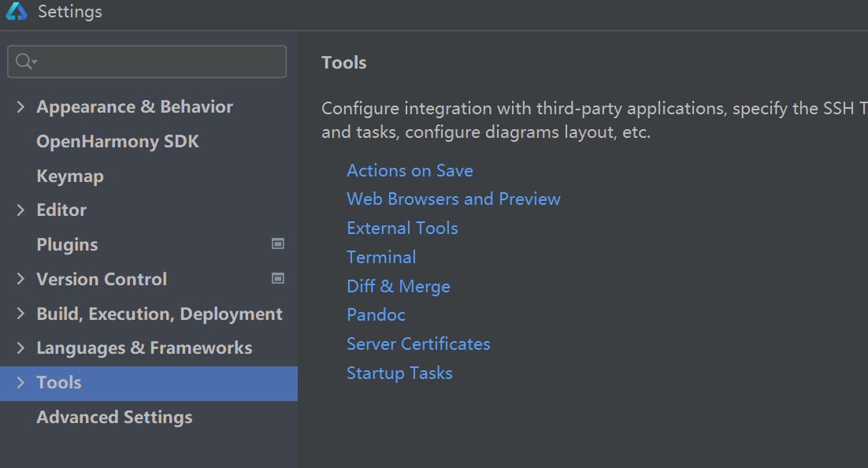Expand the Appearance & Behavior section
Viewport: 868px width, 468px height.
[20, 107]
